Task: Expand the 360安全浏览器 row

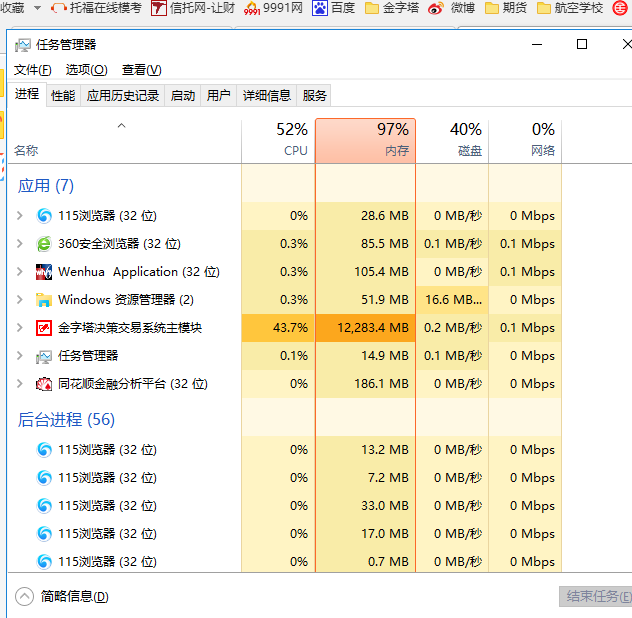Action: [19, 243]
